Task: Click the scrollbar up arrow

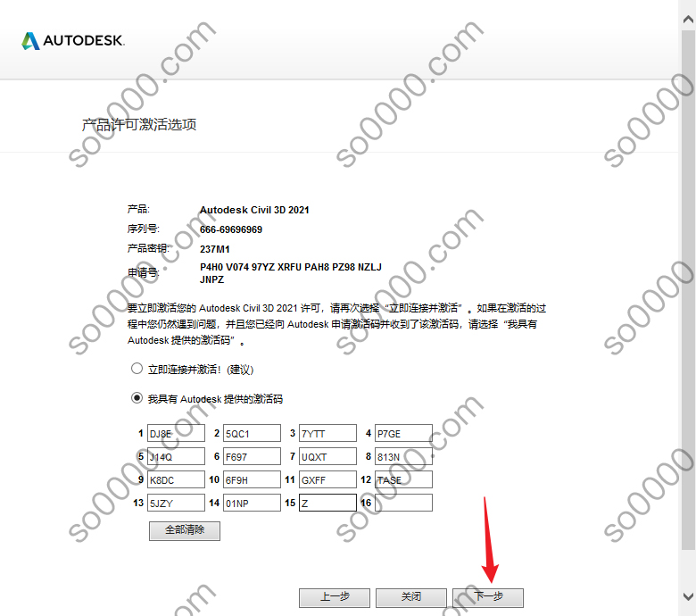Action: coord(688,19)
